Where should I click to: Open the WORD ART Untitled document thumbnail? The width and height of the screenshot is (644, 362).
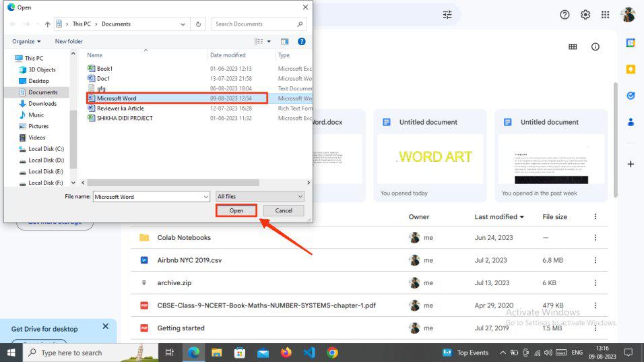[430, 159]
